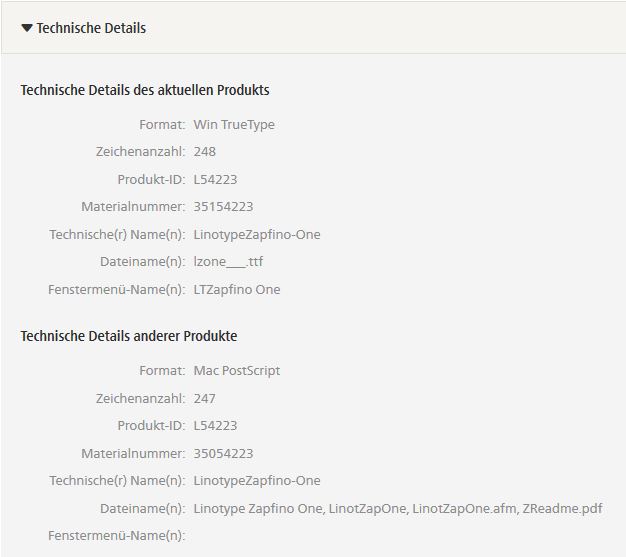
Task: Click the Dateiname value 'lzone___.ttf'
Action: 228,262
